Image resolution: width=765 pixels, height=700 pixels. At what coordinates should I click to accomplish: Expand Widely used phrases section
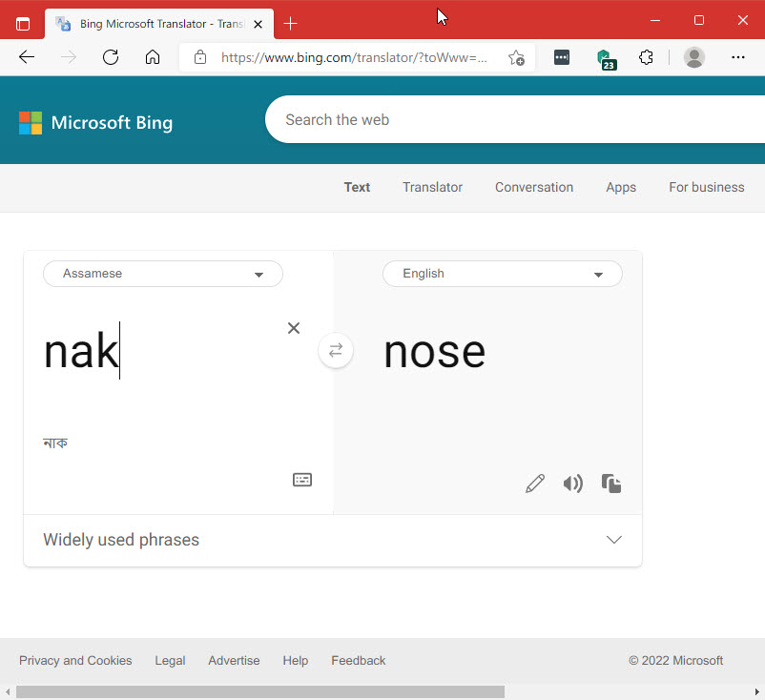pos(614,540)
